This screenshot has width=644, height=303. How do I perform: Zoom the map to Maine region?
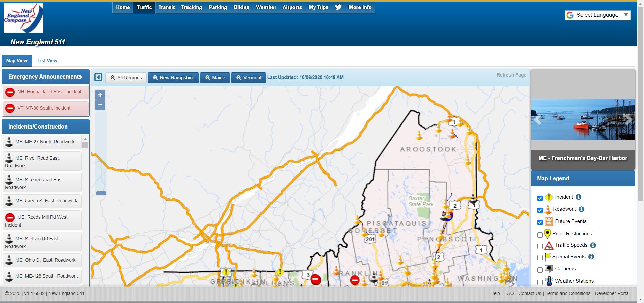[x=215, y=78]
